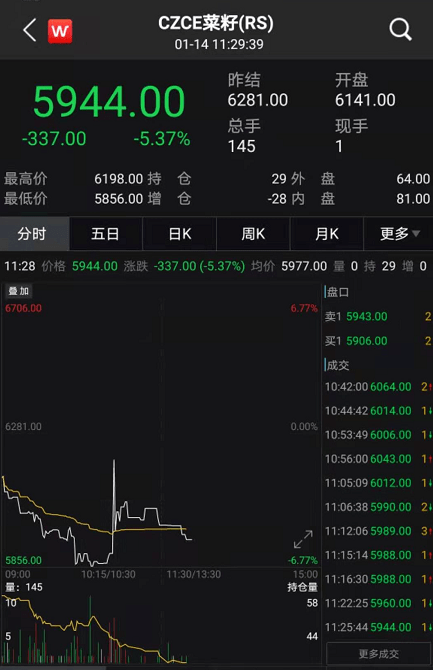Open the red W app logo
433x670 pixels.
click(60, 31)
